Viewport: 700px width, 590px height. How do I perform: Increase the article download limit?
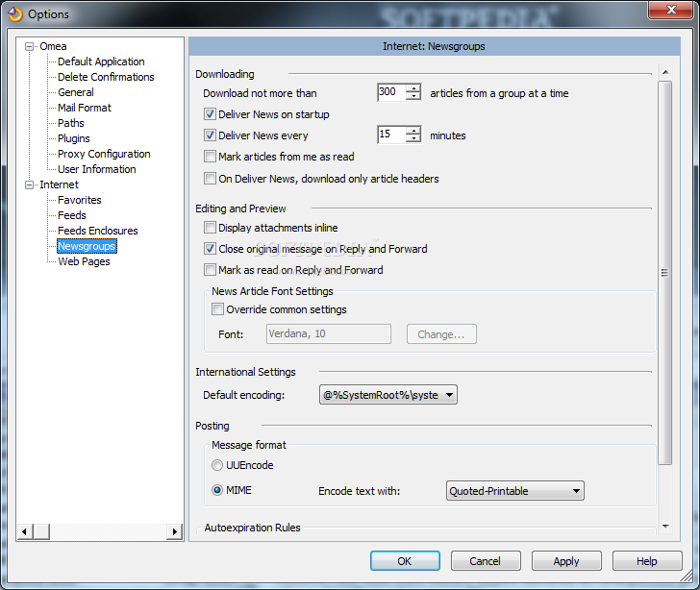pos(413,87)
